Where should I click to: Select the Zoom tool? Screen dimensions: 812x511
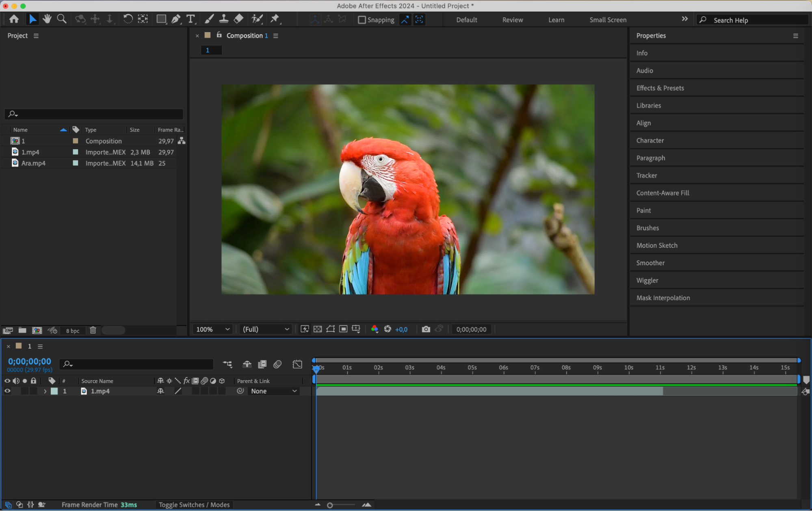[x=62, y=19]
